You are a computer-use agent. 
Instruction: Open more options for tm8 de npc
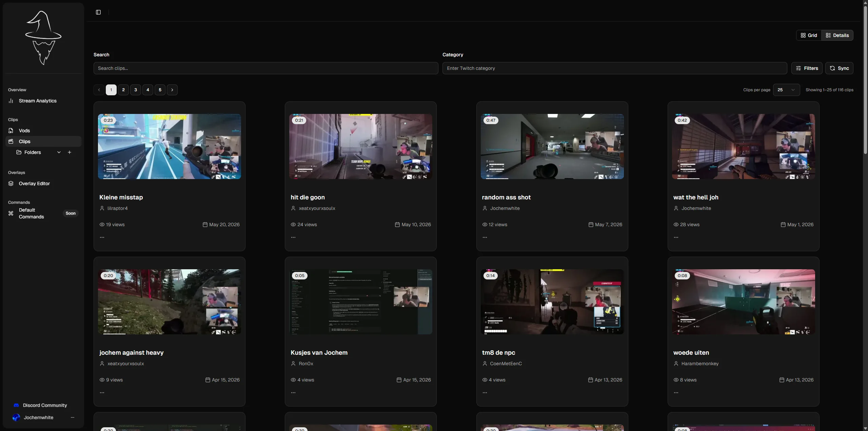[x=485, y=393]
